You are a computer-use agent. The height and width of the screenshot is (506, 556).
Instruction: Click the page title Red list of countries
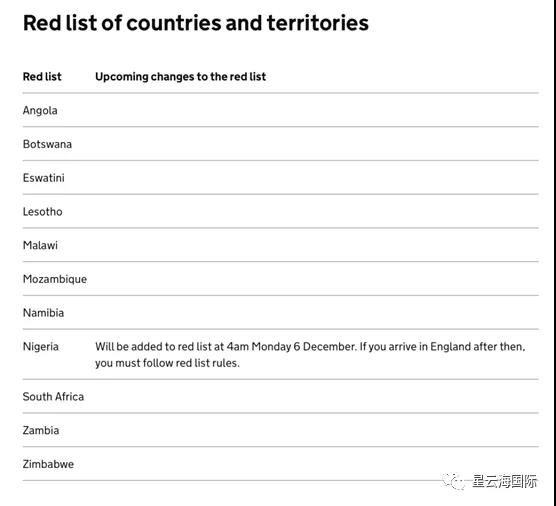196,23
